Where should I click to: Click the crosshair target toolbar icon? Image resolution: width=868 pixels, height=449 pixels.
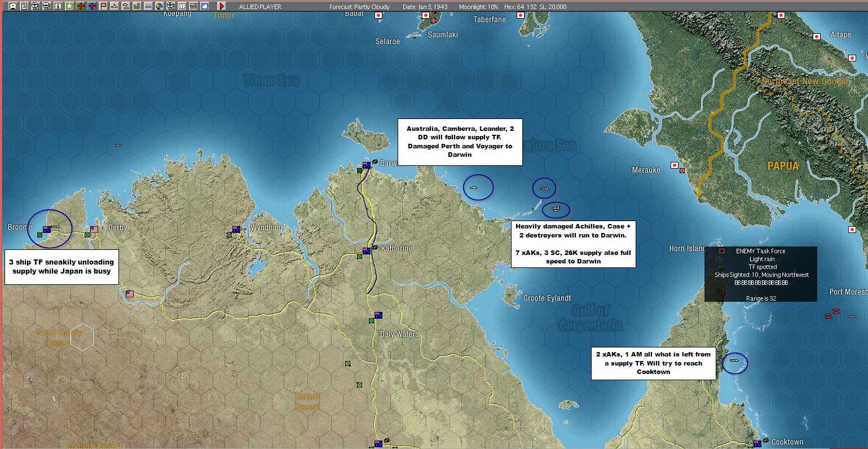170,6
